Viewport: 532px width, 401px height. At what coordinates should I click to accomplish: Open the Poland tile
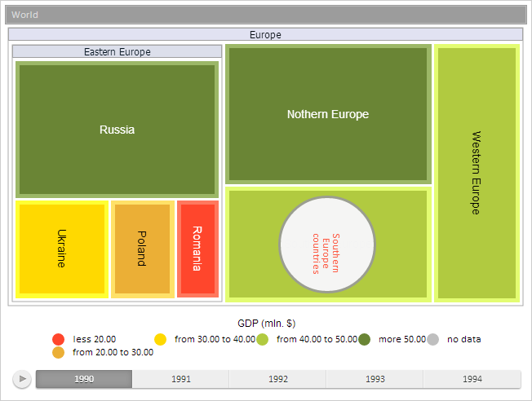[x=142, y=249]
